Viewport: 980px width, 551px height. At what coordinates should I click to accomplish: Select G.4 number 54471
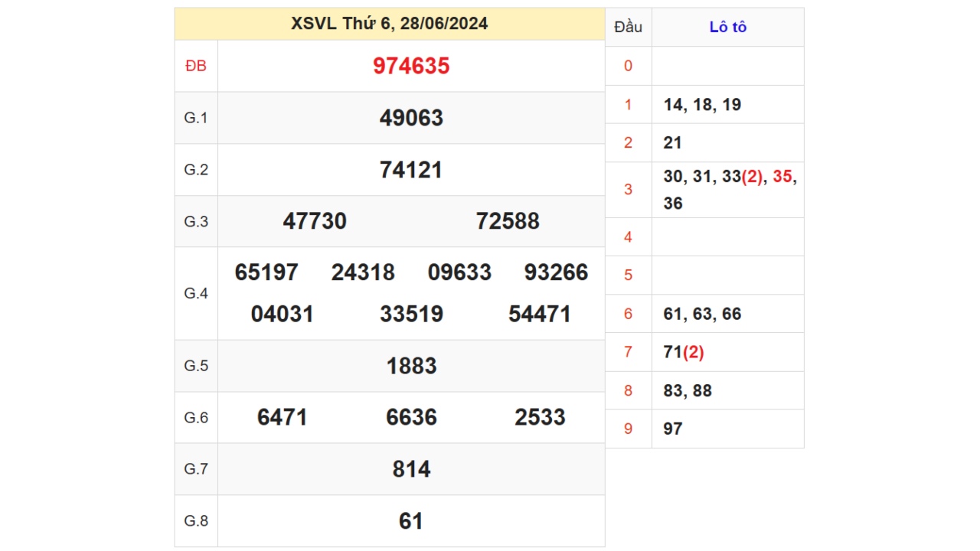pos(540,315)
